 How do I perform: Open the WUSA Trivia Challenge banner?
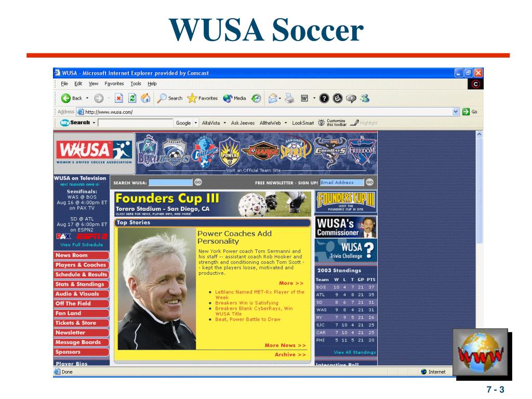coord(345,250)
